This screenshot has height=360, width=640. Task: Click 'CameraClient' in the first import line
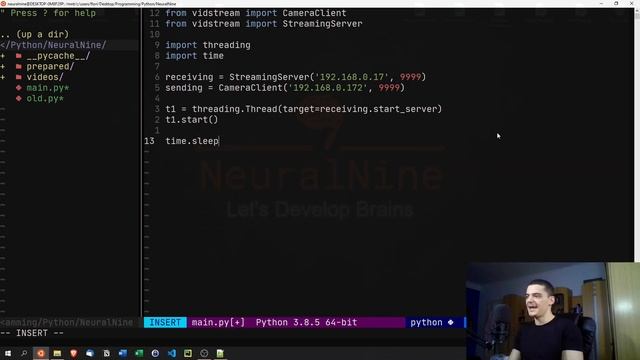pos(314,13)
